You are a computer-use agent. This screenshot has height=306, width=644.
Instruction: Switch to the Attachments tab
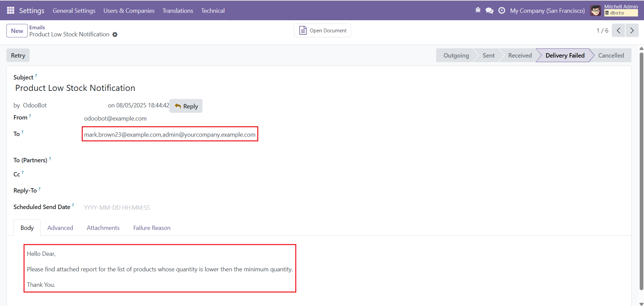[x=103, y=228]
